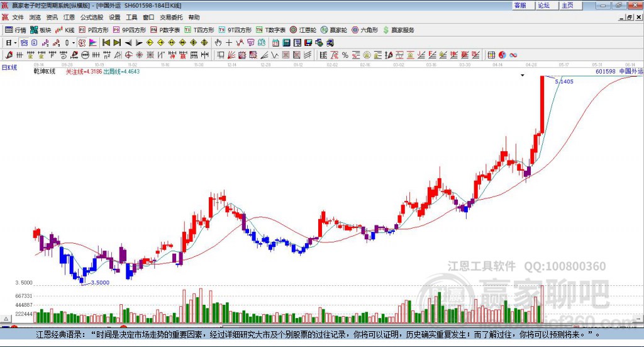Open the 9T四方形 tool

pyautogui.click(x=235, y=30)
